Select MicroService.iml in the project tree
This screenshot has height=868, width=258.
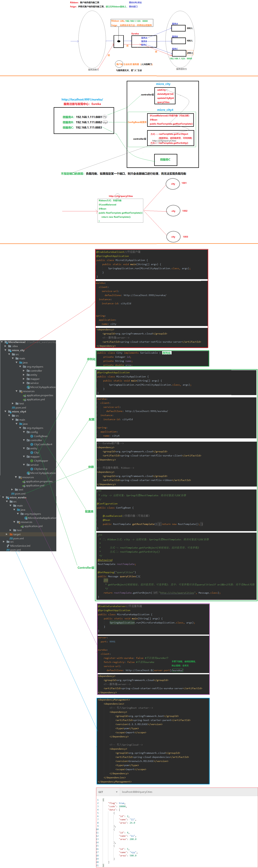point(20,546)
